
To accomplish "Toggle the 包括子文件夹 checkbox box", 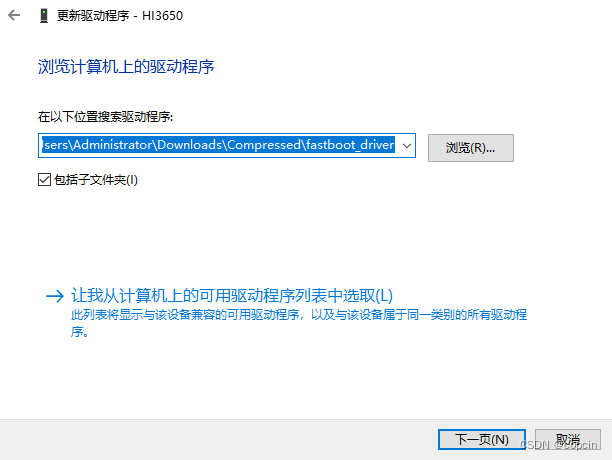I will [44, 180].
